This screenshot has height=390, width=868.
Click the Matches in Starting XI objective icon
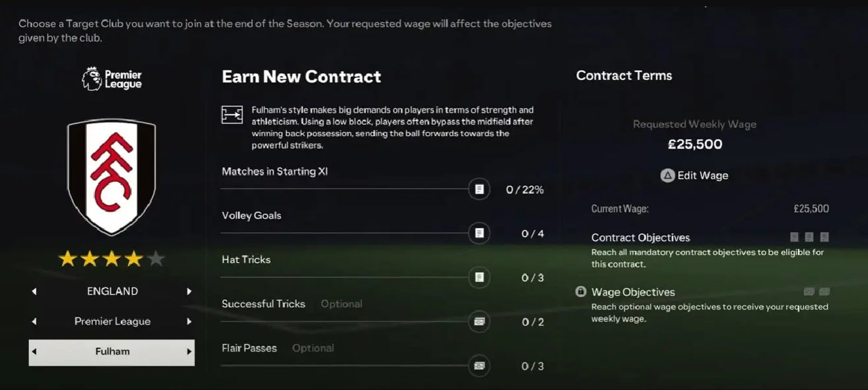479,189
